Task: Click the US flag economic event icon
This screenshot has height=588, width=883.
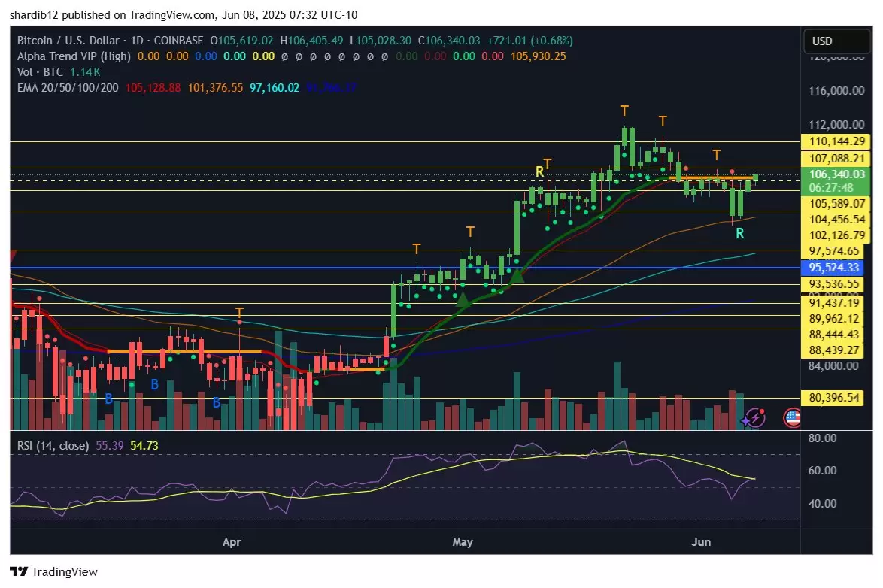Action: coord(792,418)
